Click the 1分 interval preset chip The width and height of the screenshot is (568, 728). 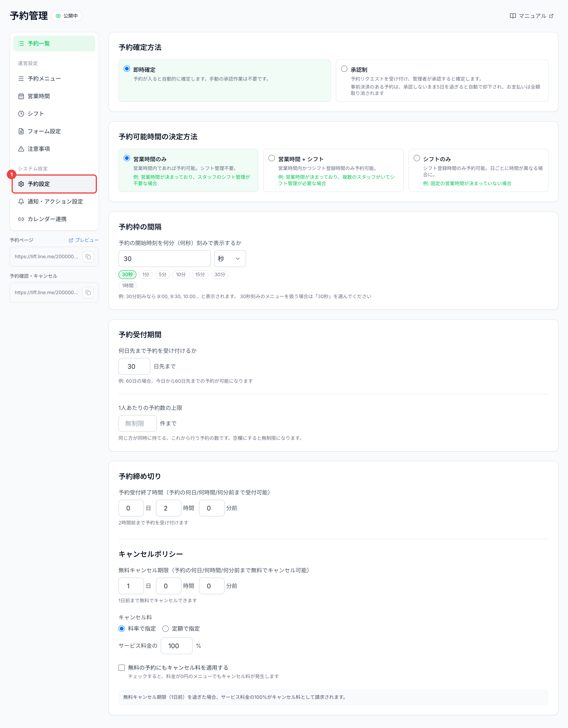click(146, 275)
